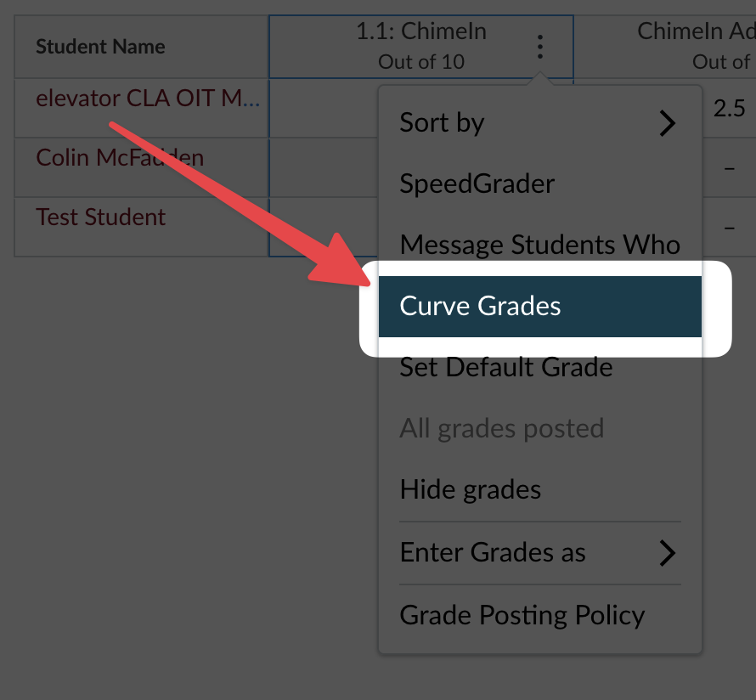Open the student profile for Colin McFadden
The image size is (756, 700).
pyautogui.click(x=119, y=157)
